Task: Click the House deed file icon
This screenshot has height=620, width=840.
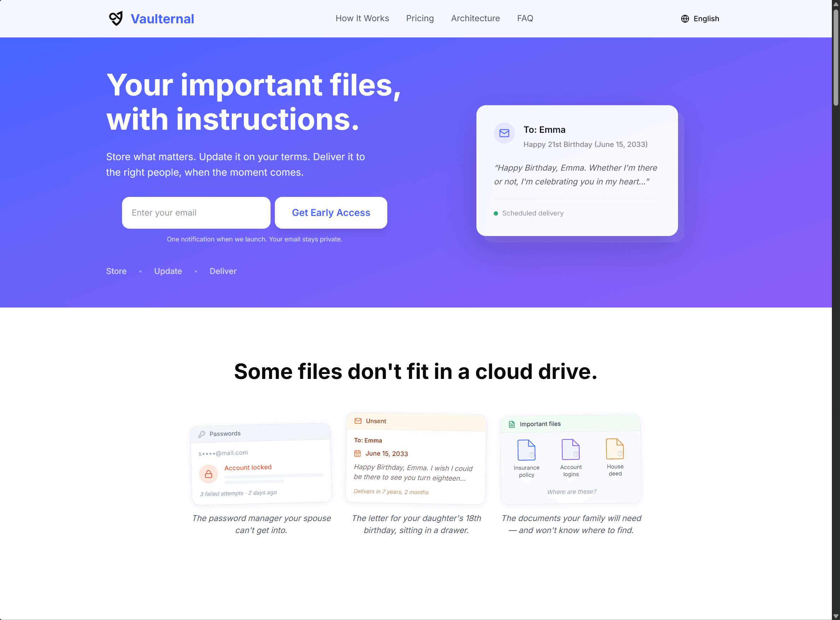Action: click(x=615, y=449)
